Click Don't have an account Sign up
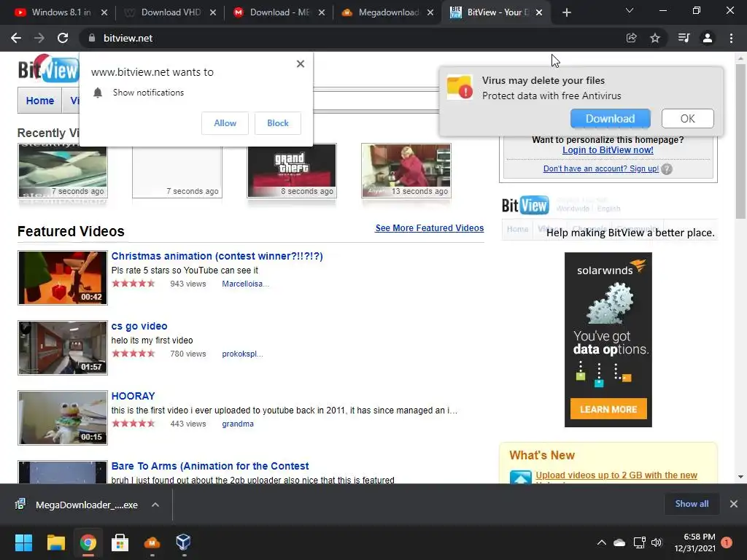 601,168
